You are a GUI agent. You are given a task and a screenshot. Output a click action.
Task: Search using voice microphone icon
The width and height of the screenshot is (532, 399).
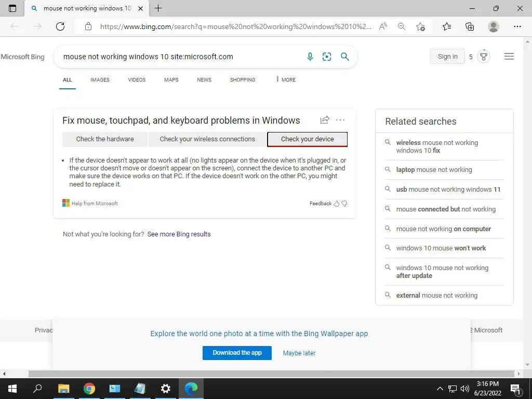(310, 57)
